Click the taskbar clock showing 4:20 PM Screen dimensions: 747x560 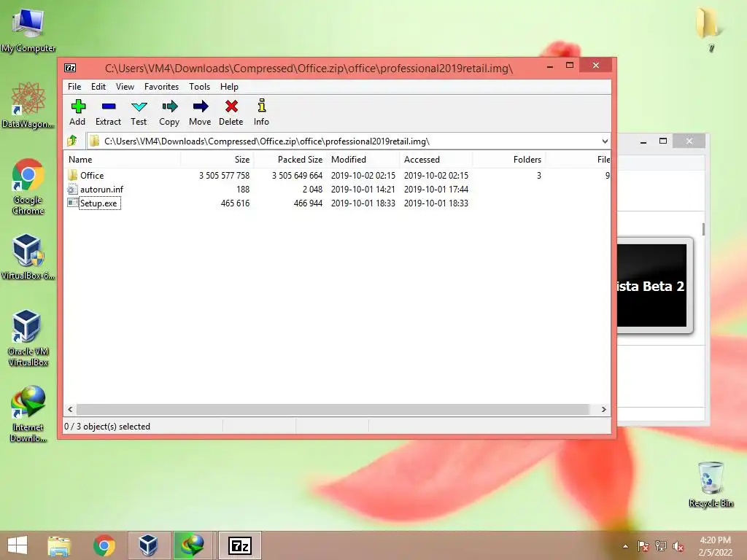pyautogui.click(x=715, y=540)
